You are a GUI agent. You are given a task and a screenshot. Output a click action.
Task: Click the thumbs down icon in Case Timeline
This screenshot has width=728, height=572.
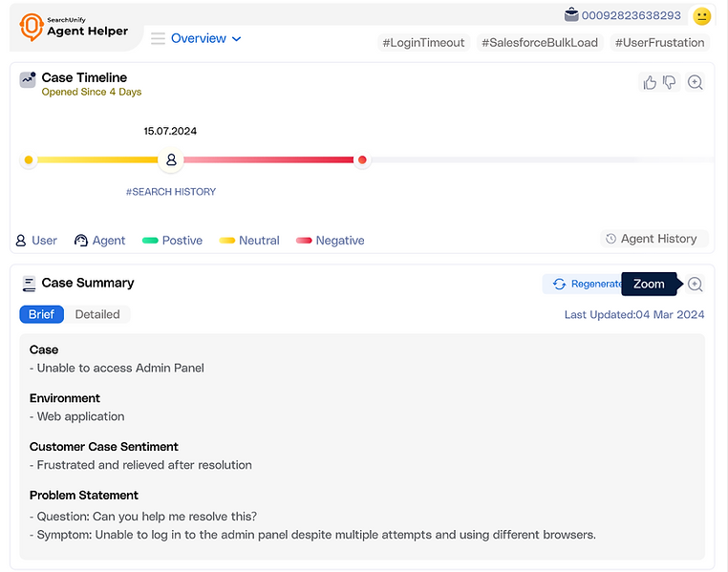pyautogui.click(x=670, y=83)
